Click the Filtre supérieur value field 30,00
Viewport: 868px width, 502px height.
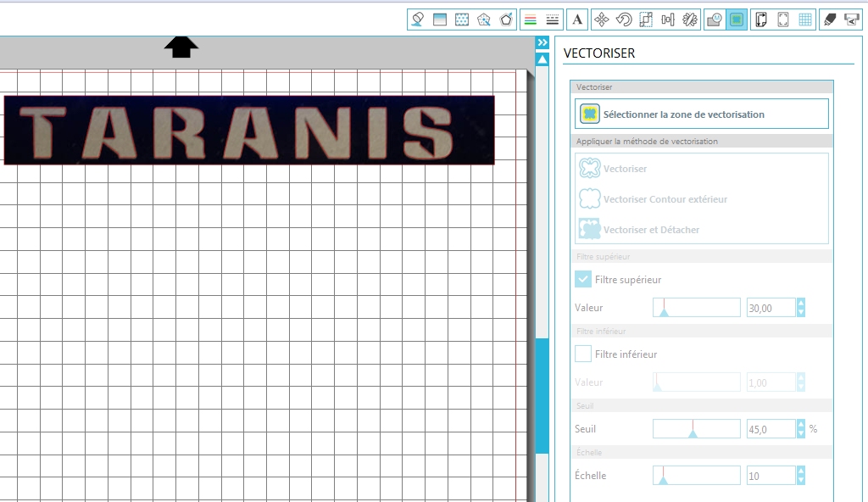[x=771, y=308]
